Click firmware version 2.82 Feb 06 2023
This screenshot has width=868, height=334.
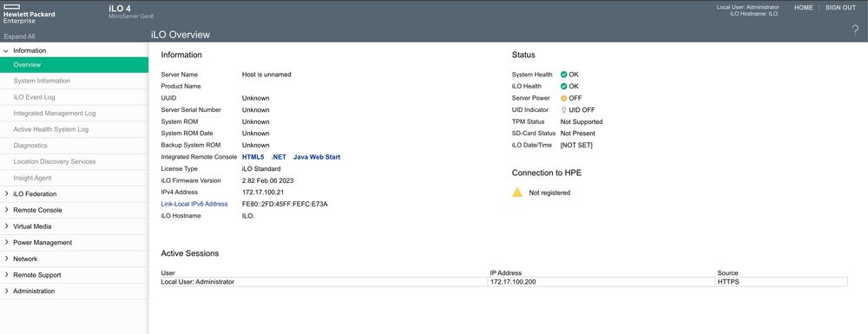pos(267,180)
